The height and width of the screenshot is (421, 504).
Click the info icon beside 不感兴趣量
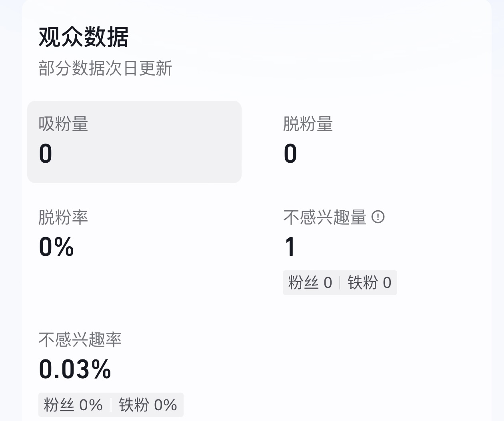(378, 217)
